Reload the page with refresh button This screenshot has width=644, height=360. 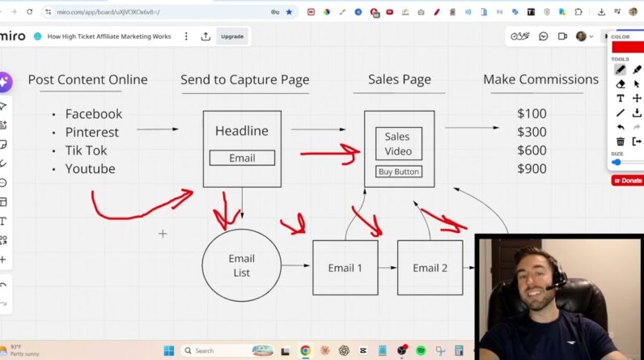30,12
